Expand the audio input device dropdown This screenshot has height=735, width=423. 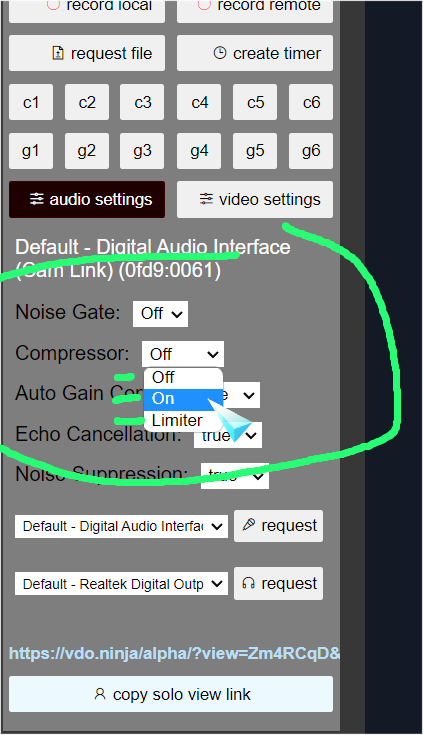click(x=121, y=526)
